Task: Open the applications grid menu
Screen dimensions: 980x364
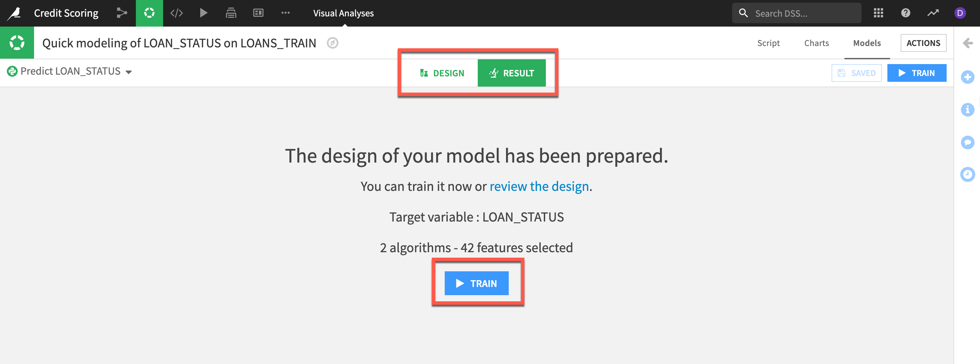Action: click(x=878, y=13)
